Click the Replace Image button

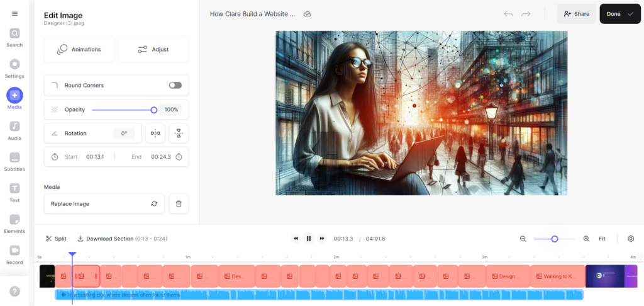104,203
